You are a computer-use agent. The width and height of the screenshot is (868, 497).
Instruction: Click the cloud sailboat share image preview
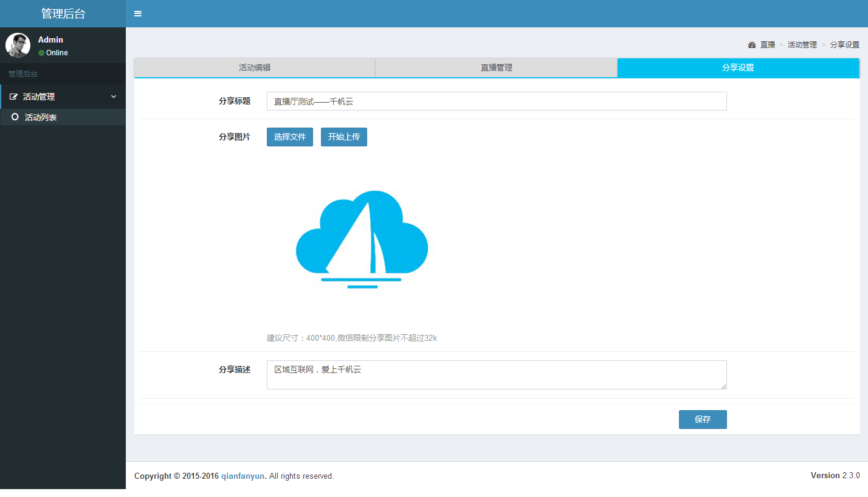362,239
